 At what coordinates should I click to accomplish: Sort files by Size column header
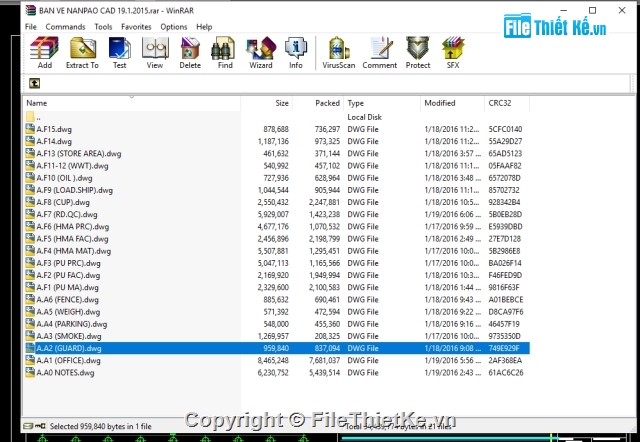click(x=266, y=103)
